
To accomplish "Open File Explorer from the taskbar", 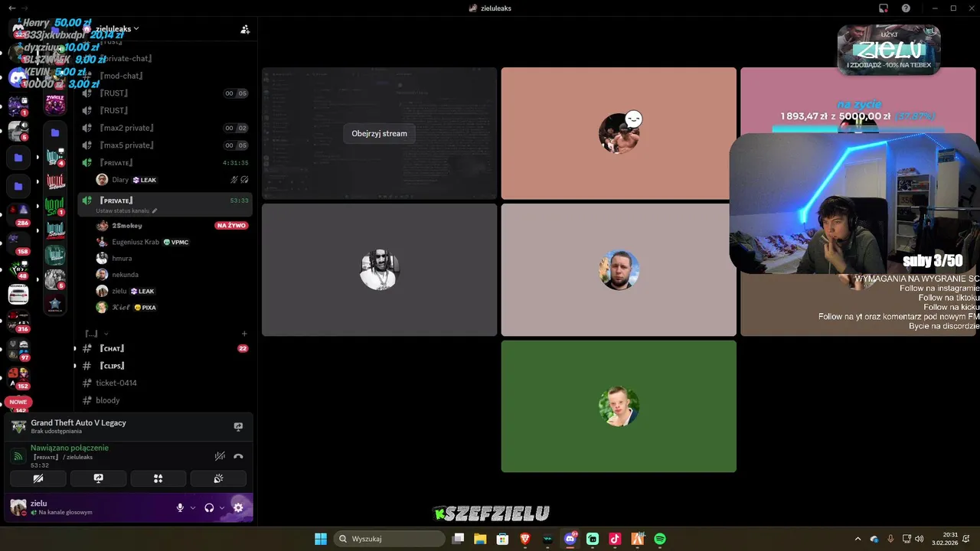I will tap(480, 539).
